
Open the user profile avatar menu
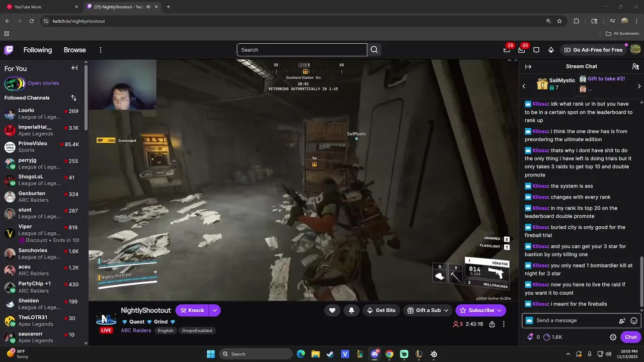pos(635,49)
